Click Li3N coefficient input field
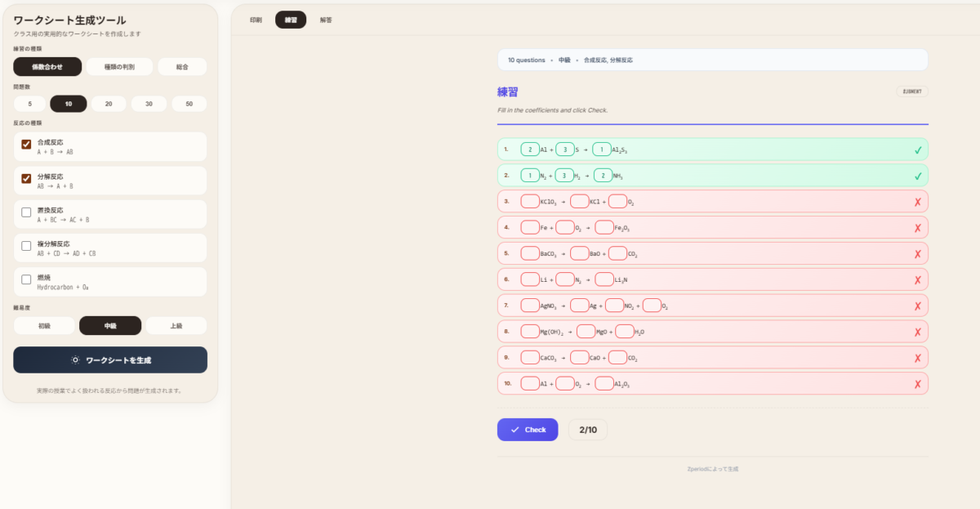 604,280
